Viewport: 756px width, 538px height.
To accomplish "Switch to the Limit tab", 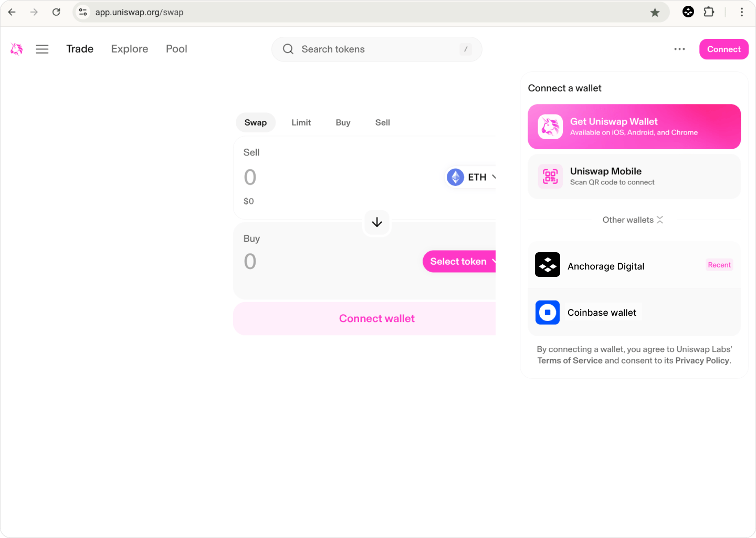I will pos(301,122).
